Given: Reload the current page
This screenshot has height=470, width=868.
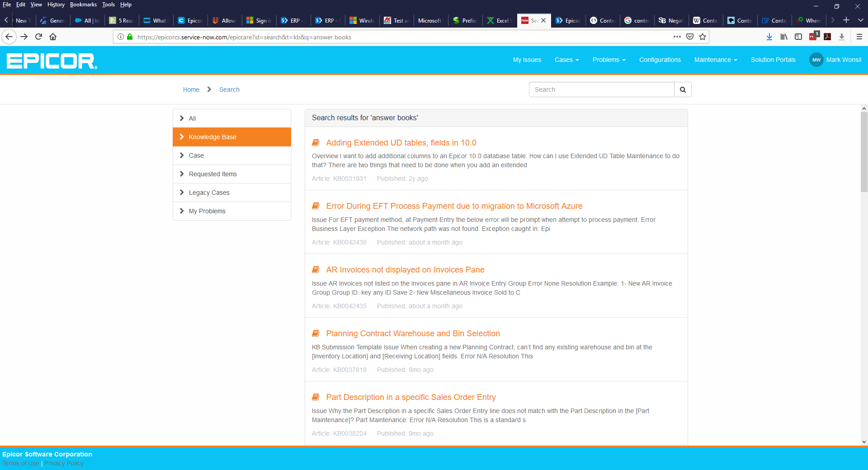Looking at the screenshot, I should click(38, 37).
